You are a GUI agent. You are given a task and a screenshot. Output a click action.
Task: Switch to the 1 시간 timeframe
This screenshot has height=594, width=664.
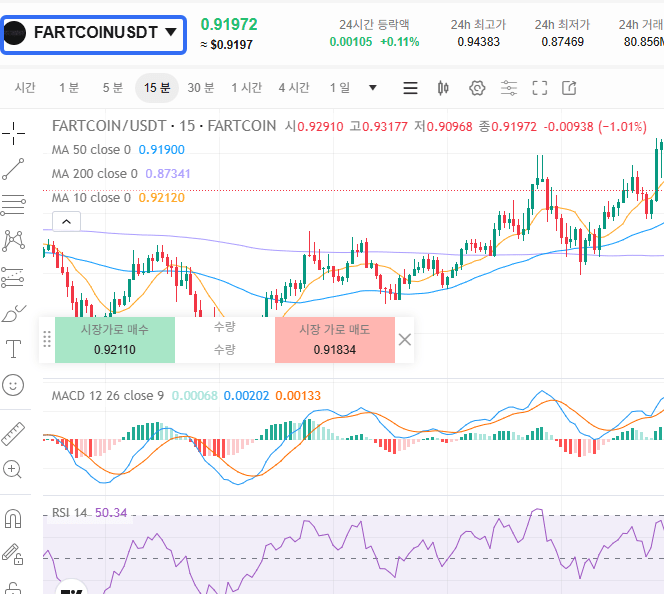[247, 88]
